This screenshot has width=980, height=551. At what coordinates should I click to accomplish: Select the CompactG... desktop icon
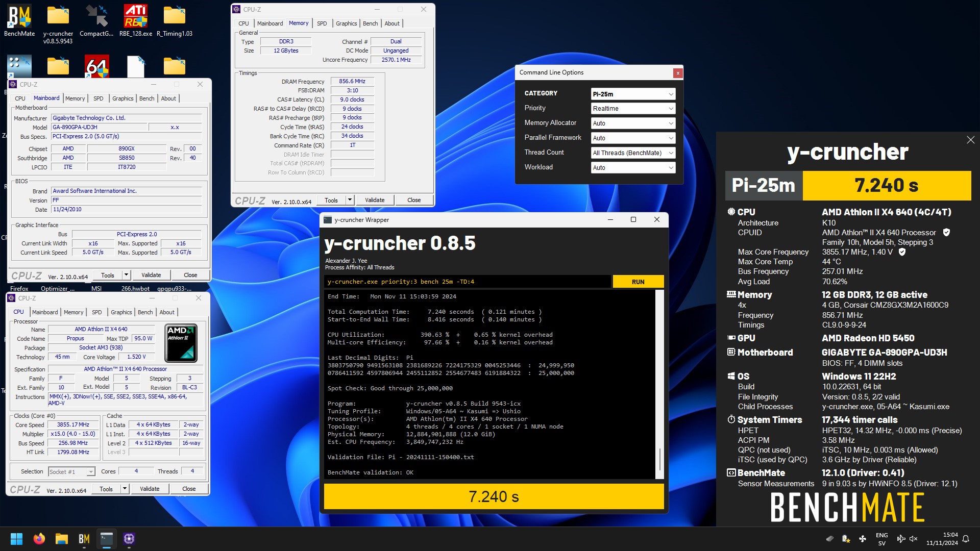click(x=96, y=20)
